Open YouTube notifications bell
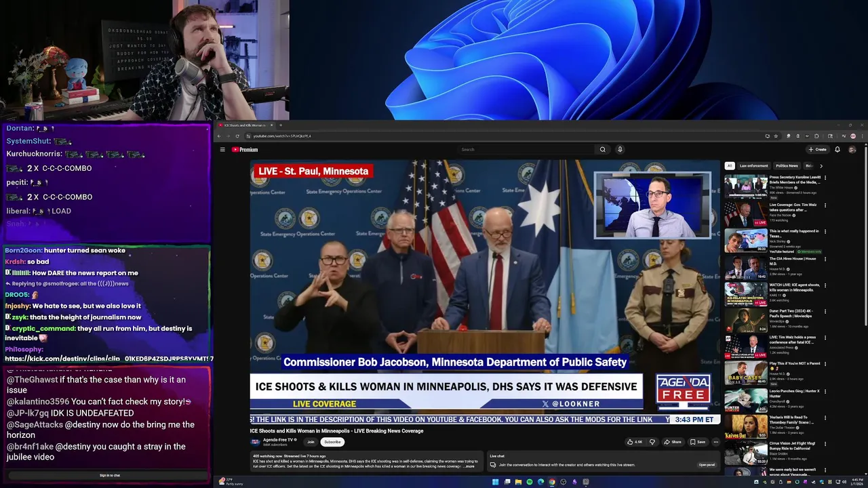The width and height of the screenshot is (868, 488). [x=837, y=150]
